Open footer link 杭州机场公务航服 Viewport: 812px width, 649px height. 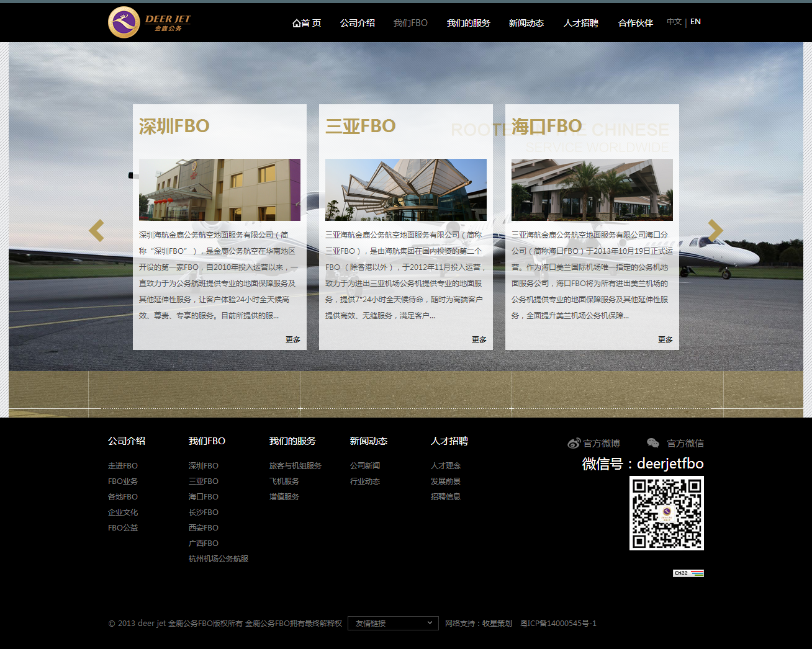click(219, 558)
